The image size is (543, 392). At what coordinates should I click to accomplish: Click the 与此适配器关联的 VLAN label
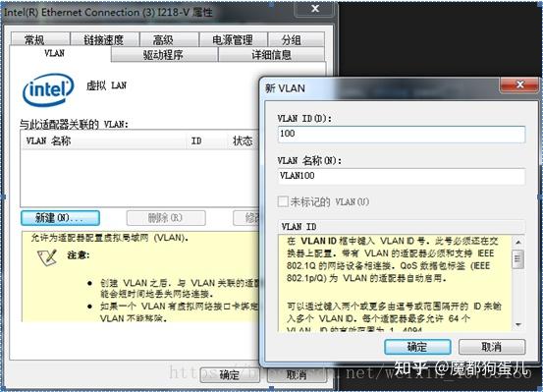tap(74, 124)
